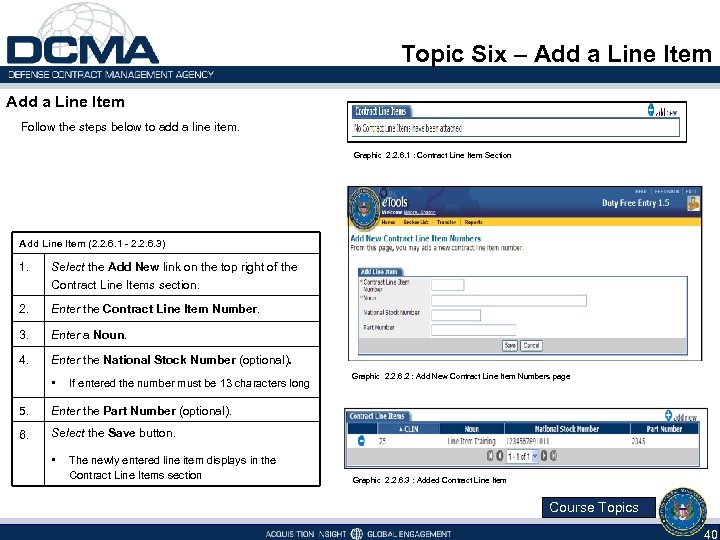Click the eTools seal logo
Image resolution: width=720 pixels, height=540 pixels.
coord(364,209)
